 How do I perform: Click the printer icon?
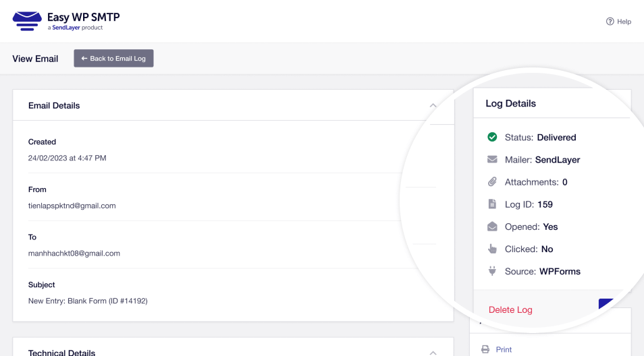tap(485, 349)
